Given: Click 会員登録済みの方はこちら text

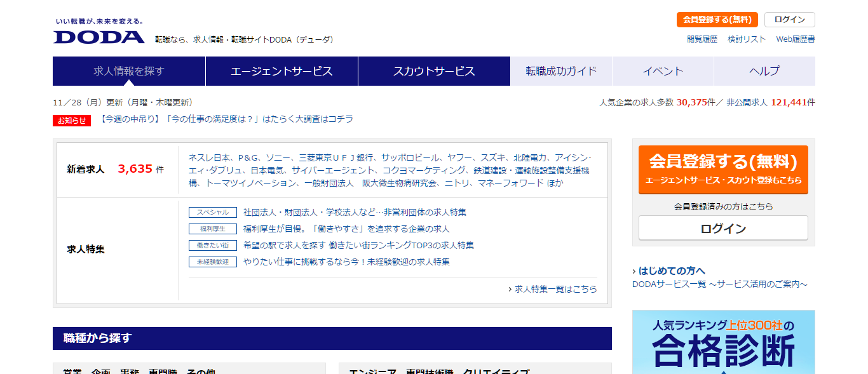Looking at the screenshot, I should pyautogui.click(x=723, y=206).
